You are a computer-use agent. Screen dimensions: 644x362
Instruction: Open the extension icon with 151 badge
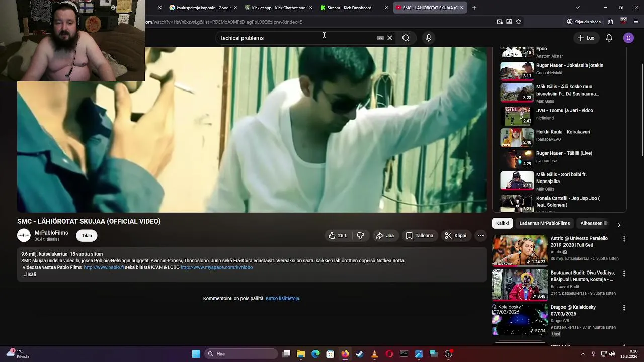pos(623,22)
